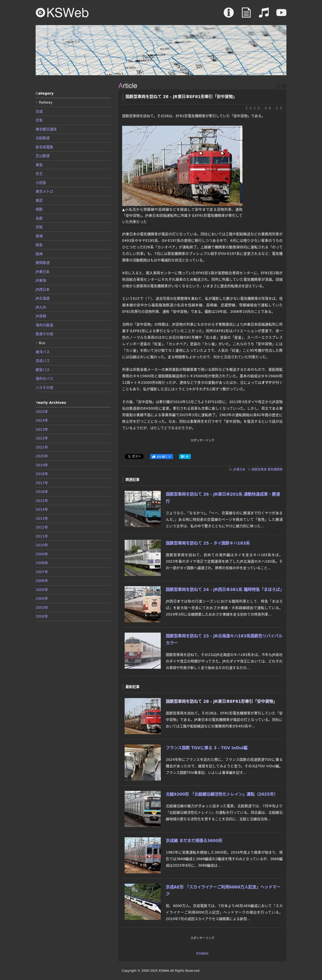
Task: Open the 国鉄型車両 tag link
Action: pos(259,470)
